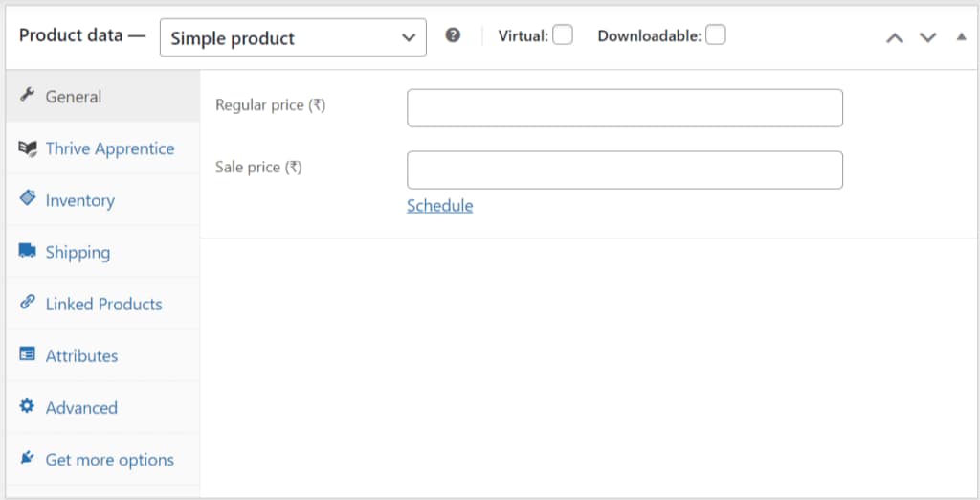This screenshot has width=980, height=500.
Task: Open the Simple product type dropdown
Action: (293, 38)
